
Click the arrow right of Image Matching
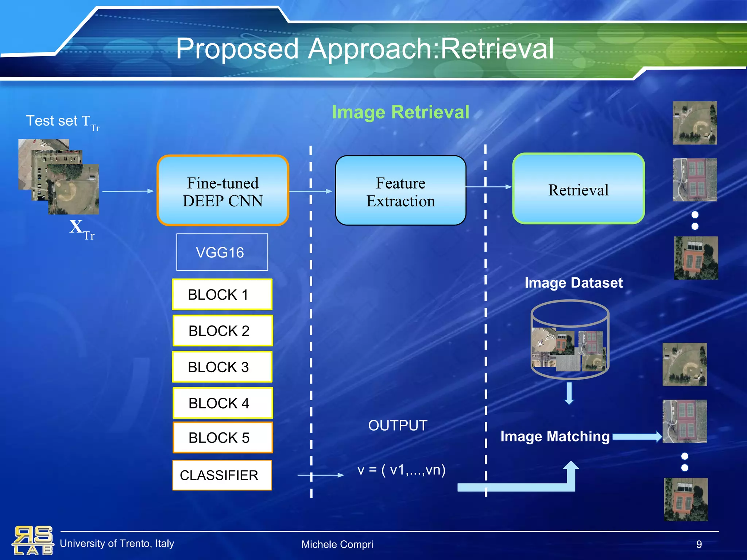[x=636, y=436]
